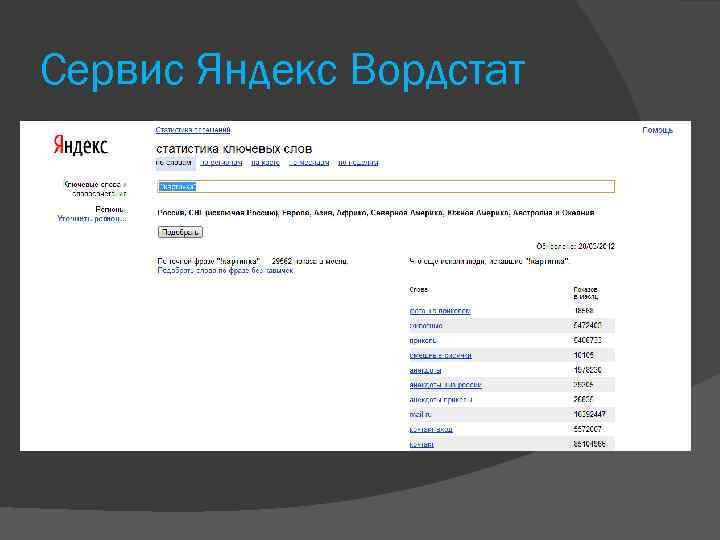Click 'Подобрать слова по фразе без кавычек' link
This screenshot has width=720, height=540.
tap(225, 270)
